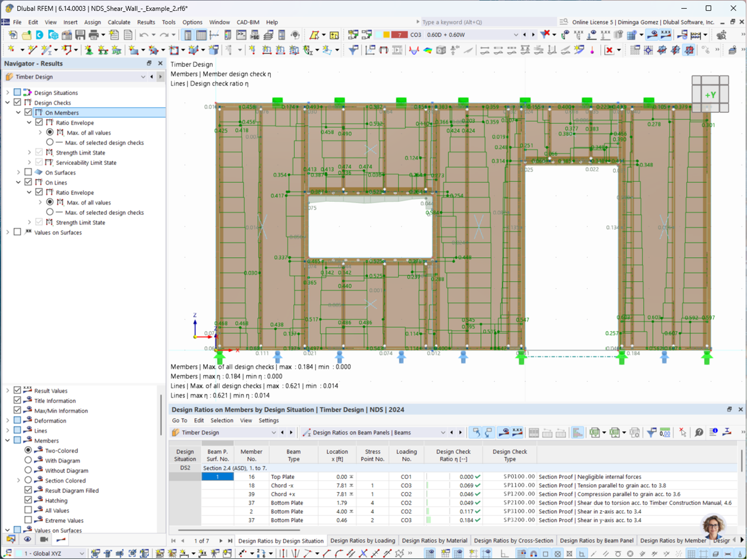The width and height of the screenshot is (747, 560).
Task: Click the new line tool icon
Action: (32, 50)
